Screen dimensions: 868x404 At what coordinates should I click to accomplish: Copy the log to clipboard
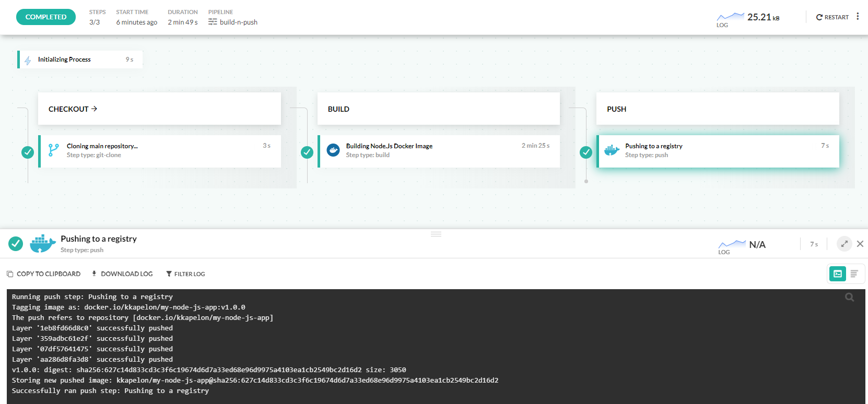coord(43,274)
